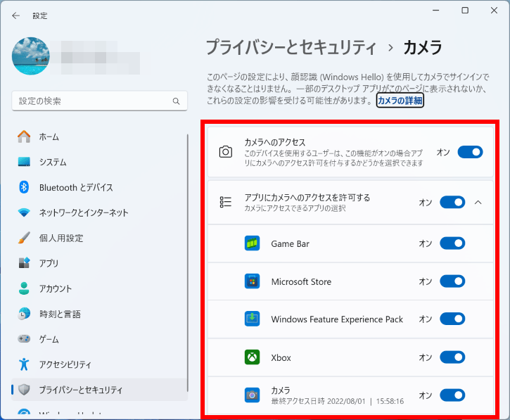The image size is (510, 420).
Task: Toggle カメラ app camera access
Action: [x=452, y=395]
